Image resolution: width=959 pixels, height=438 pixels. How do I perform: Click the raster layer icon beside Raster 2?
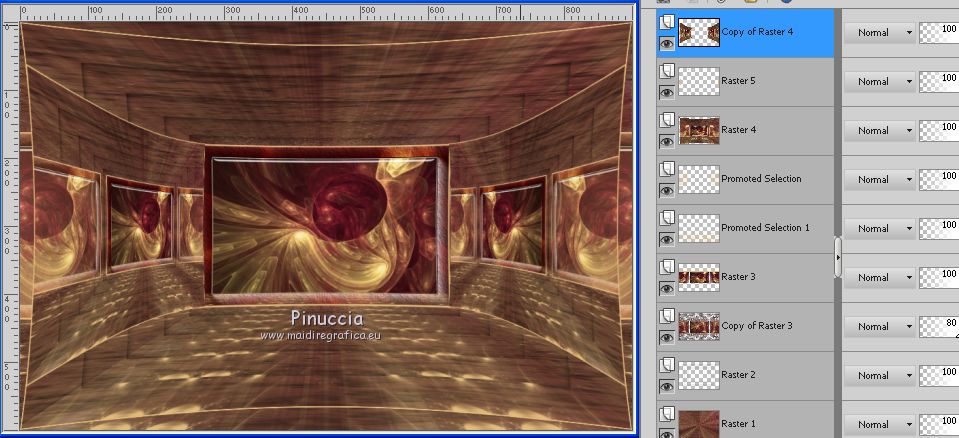coord(667,365)
